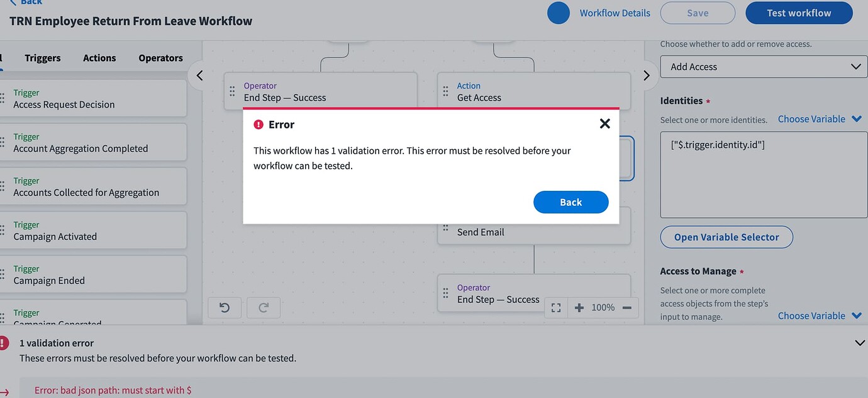This screenshot has height=398, width=868.
Task: Open the Add Access dropdown
Action: point(763,66)
